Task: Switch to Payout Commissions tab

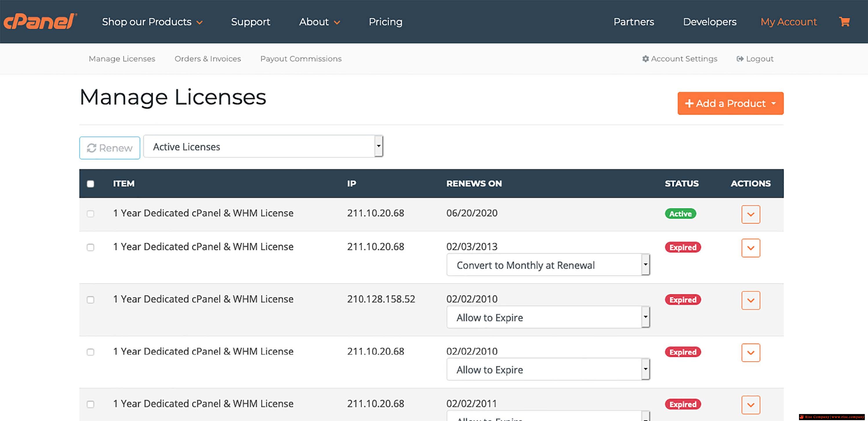Action: (x=301, y=59)
